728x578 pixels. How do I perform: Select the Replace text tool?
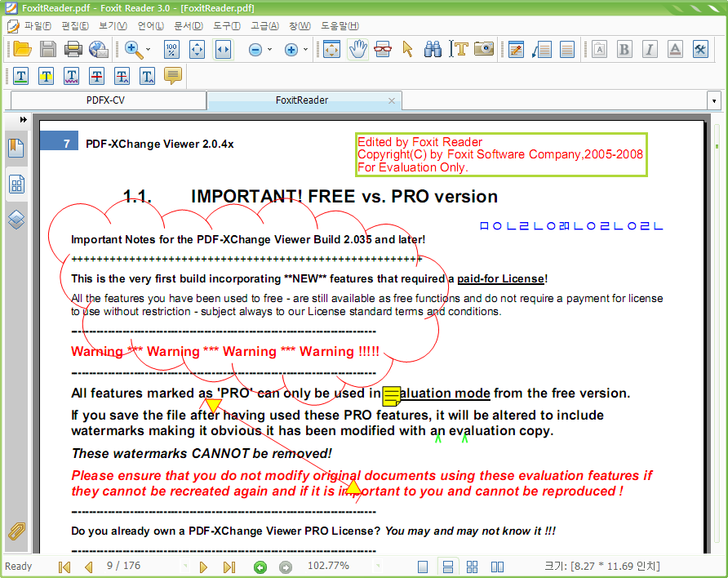point(122,76)
